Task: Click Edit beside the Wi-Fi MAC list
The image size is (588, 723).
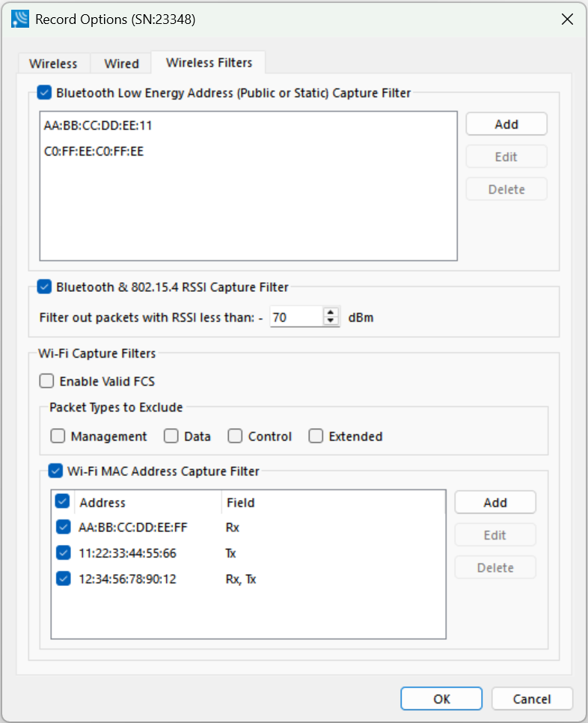Action: (495, 535)
